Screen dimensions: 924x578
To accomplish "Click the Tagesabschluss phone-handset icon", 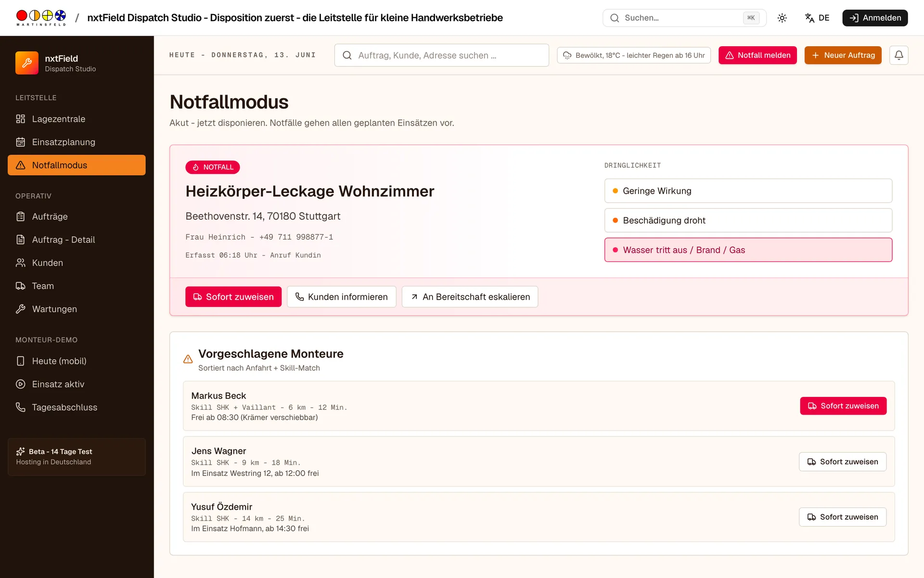I will 20,407.
